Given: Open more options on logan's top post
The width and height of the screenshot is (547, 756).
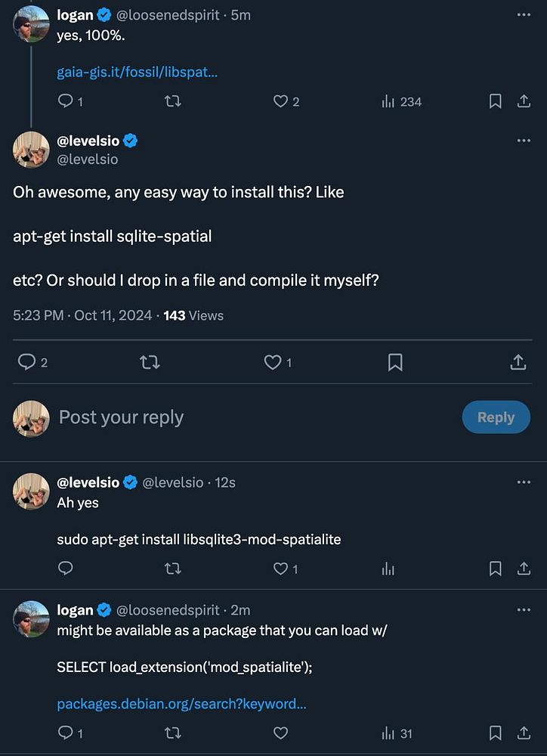Looking at the screenshot, I should [523, 15].
